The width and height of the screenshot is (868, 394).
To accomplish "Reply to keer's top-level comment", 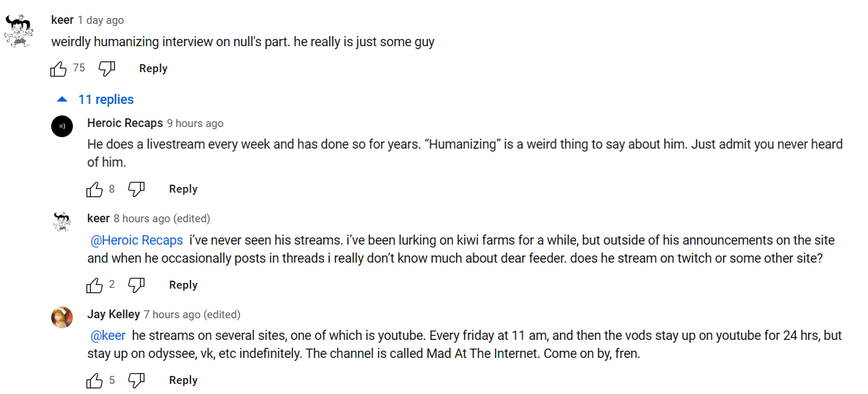I will (153, 69).
